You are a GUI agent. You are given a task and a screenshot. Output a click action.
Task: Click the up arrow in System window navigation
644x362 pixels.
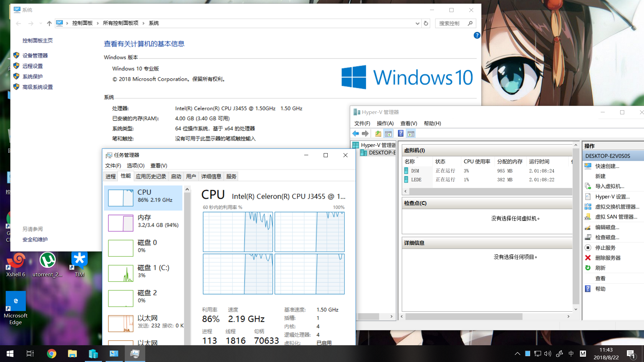pos(49,23)
